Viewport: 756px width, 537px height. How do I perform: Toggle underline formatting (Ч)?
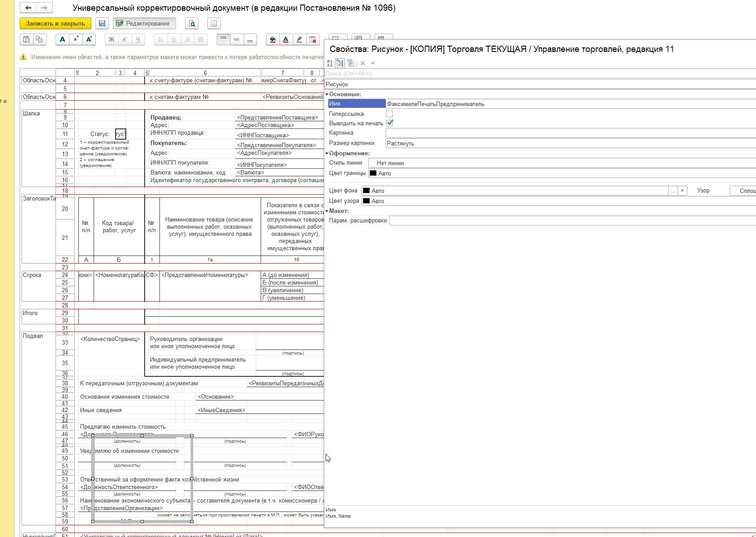coord(138,39)
